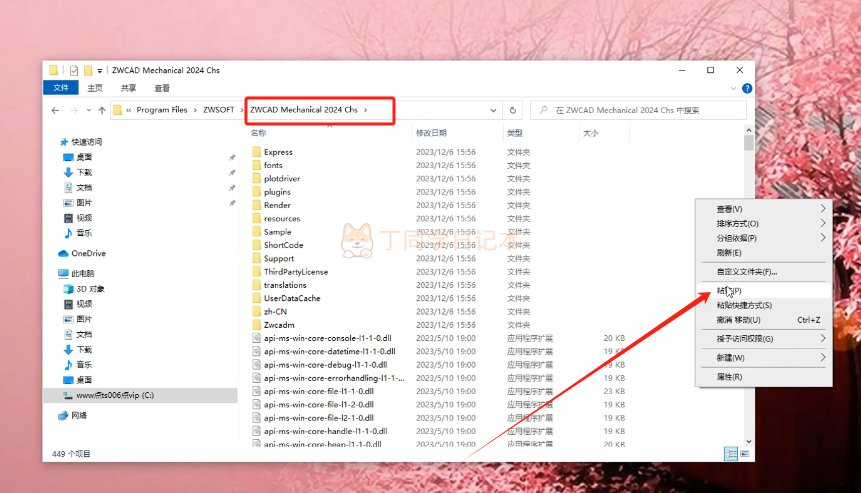Select OneDrive in navigation pane

tap(82, 253)
